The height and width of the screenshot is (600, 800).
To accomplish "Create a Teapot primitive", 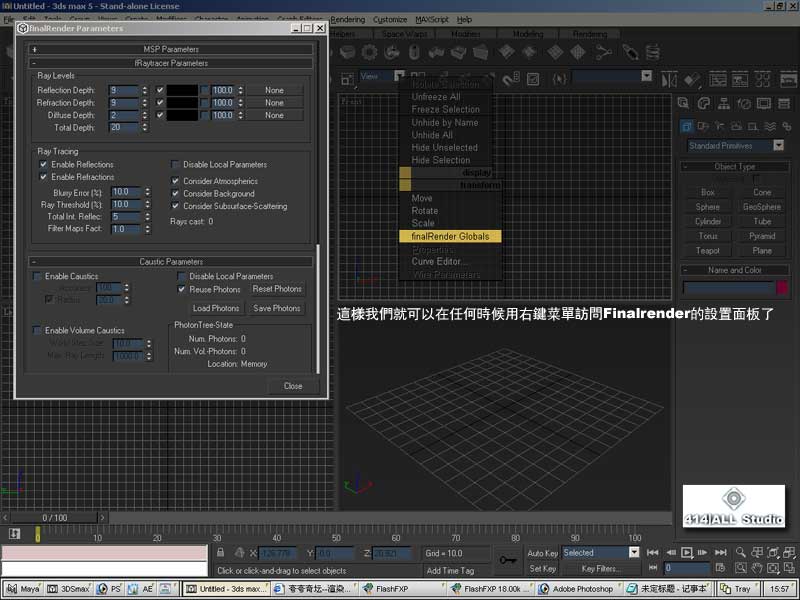I will click(x=708, y=251).
